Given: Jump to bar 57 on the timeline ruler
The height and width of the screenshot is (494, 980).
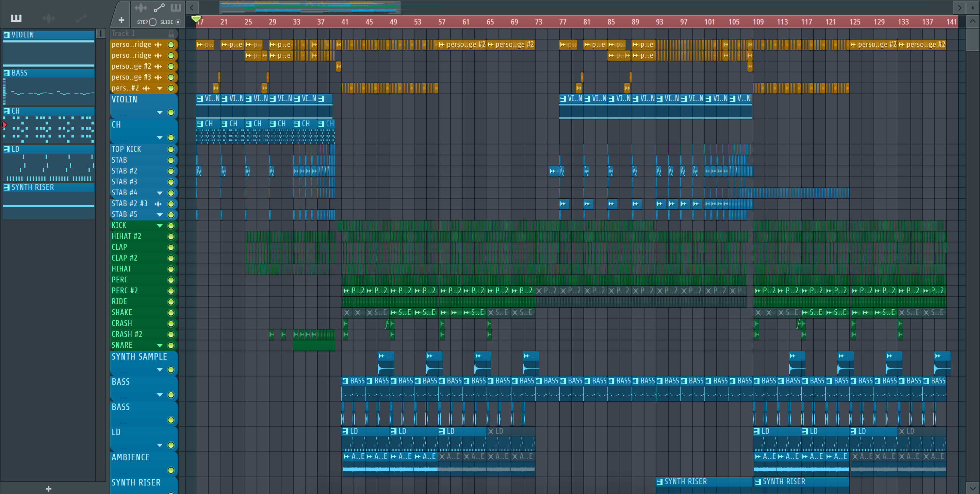Looking at the screenshot, I should 442,22.
